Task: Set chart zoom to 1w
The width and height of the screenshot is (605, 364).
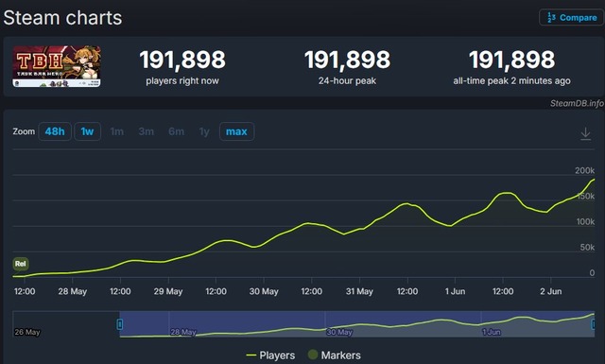Action: 87,131
